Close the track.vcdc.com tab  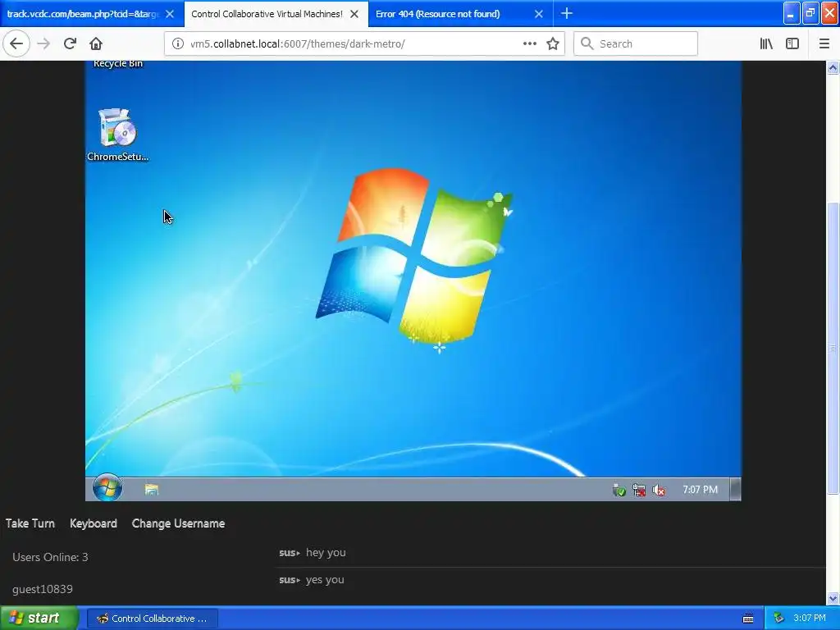click(x=170, y=14)
